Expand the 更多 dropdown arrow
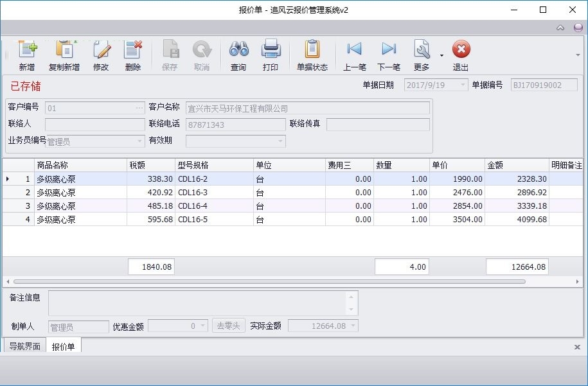The height and width of the screenshot is (386, 588). [x=441, y=55]
